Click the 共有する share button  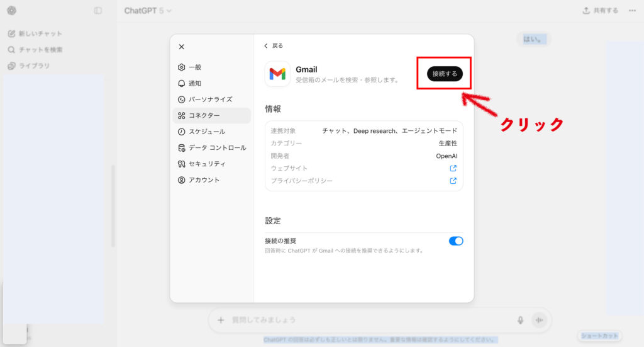(601, 11)
